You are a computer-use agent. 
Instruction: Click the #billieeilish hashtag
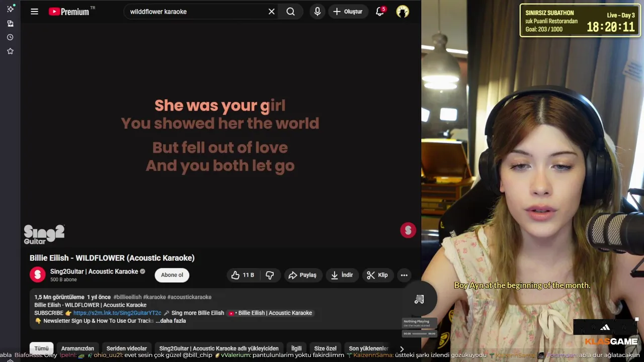[x=127, y=297]
